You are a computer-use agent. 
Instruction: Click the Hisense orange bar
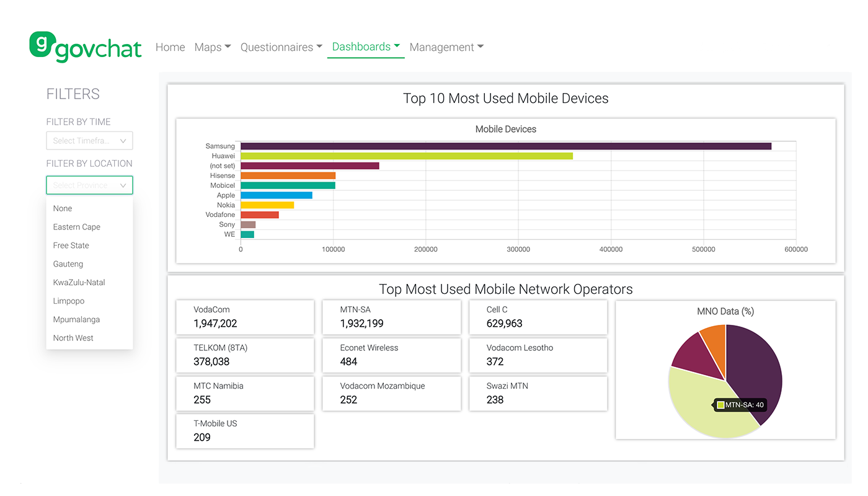[x=288, y=175]
